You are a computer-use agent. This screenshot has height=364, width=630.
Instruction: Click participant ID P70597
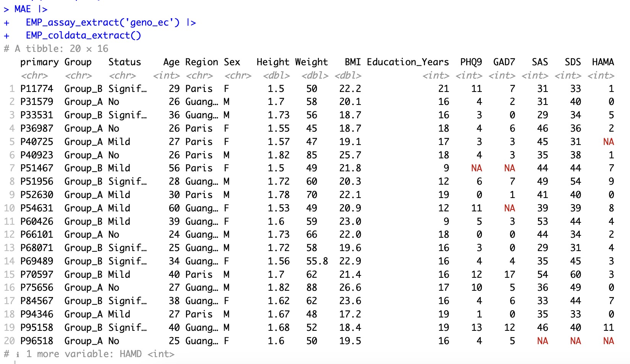pyautogui.click(x=37, y=274)
